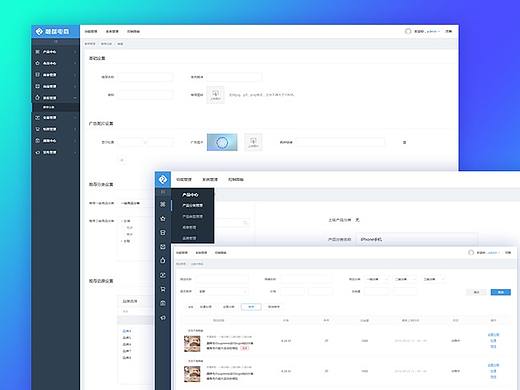Select the last submenu item in 产品中心 flyout

(x=189, y=238)
